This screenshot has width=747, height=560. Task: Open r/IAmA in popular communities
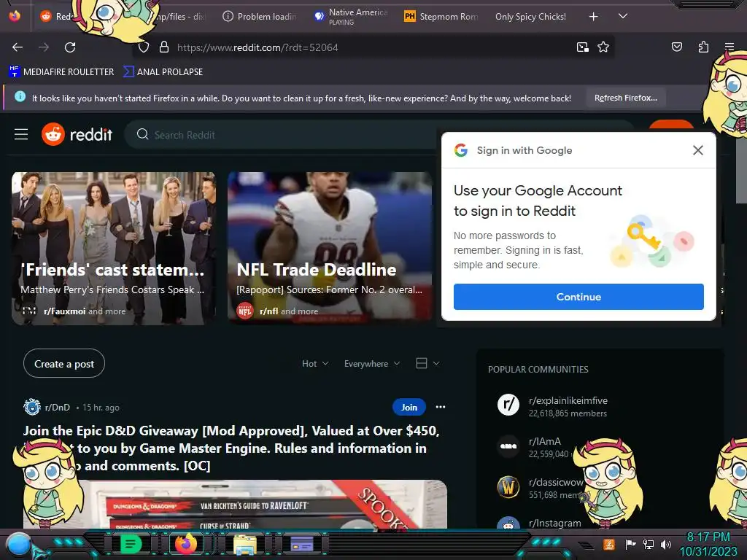tap(544, 441)
